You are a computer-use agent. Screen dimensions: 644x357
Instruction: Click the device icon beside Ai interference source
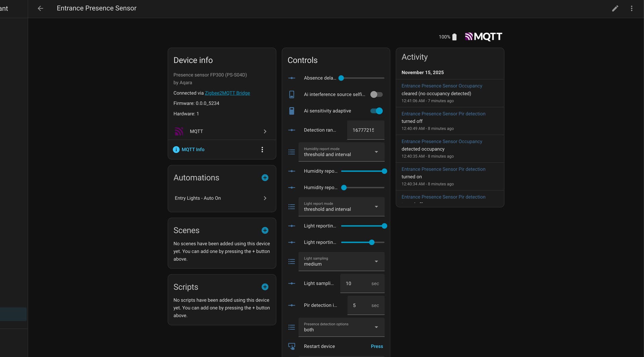(292, 95)
